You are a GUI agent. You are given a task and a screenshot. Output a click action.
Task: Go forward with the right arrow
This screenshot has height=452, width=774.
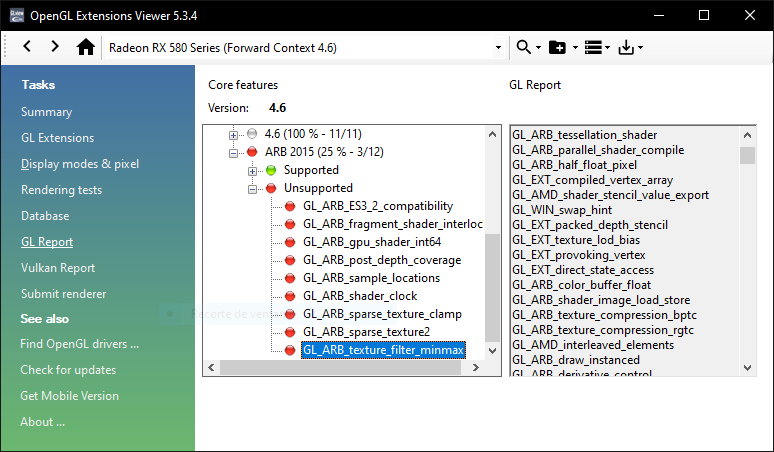coord(55,47)
